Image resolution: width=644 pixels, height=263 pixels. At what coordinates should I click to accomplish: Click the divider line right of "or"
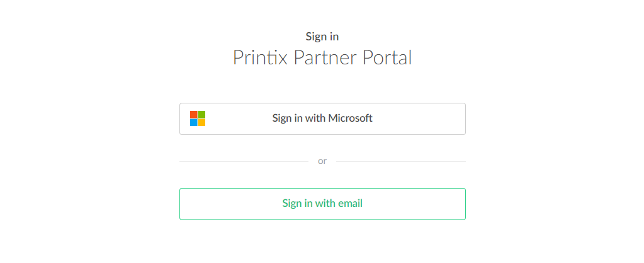(x=400, y=161)
